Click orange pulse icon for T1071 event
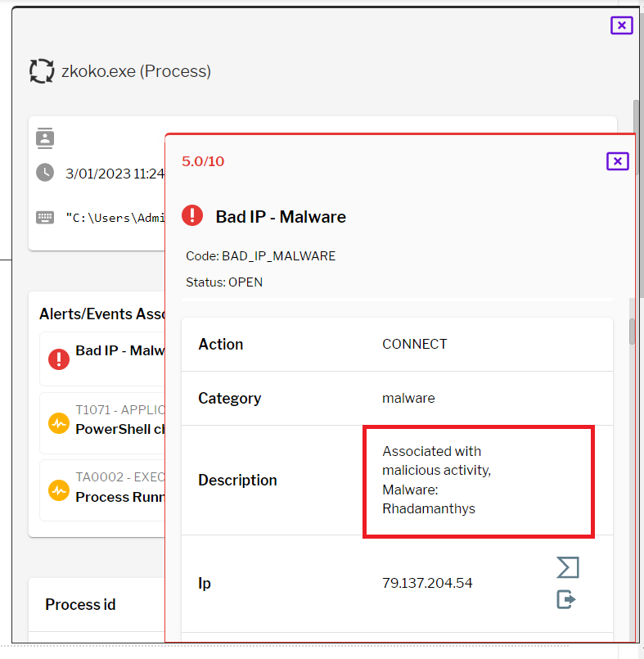The image size is (644, 659). tap(59, 423)
